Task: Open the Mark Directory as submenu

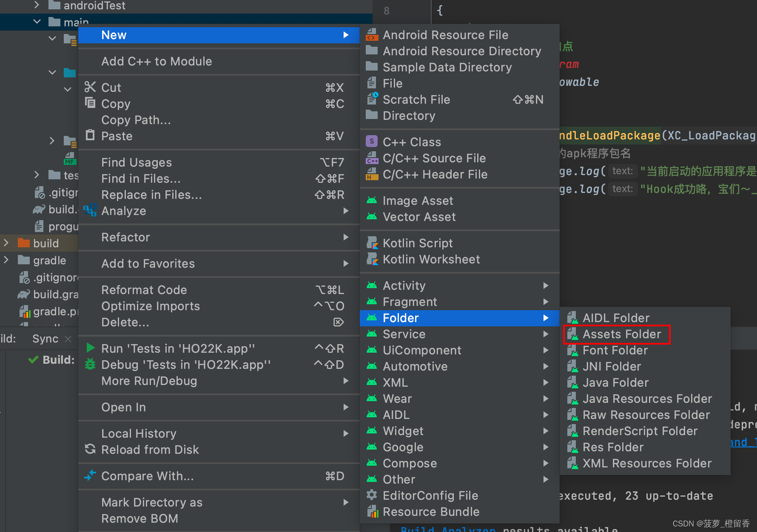Action: (x=219, y=502)
